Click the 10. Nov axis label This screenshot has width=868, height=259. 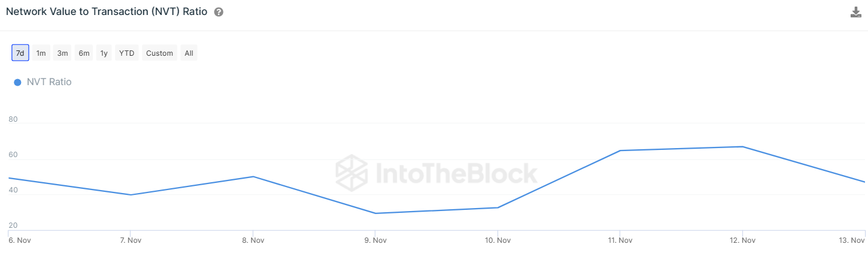point(498,240)
